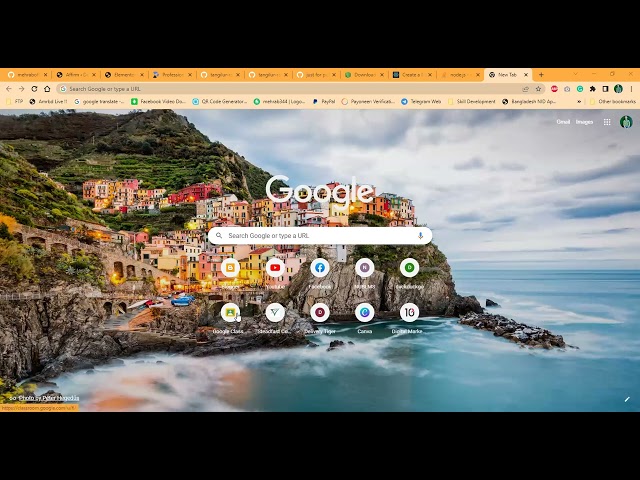Viewport: 640px width, 480px height.
Task: Open the green D shortcut tile
Action: [409, 268]
